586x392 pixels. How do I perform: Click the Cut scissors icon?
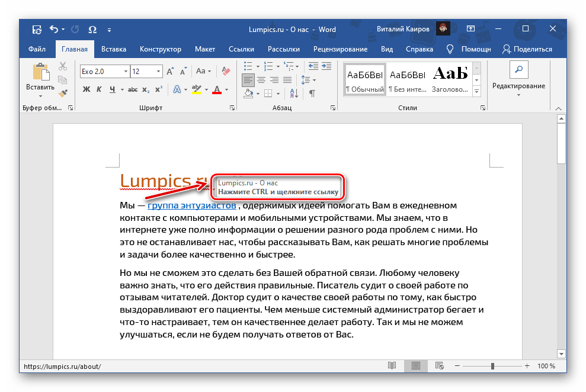[63, 66]
